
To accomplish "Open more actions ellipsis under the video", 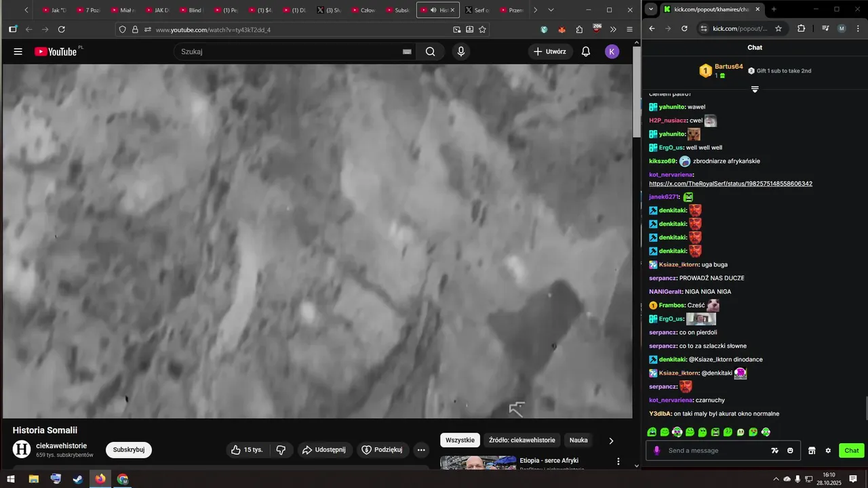I will pos(421,450).
